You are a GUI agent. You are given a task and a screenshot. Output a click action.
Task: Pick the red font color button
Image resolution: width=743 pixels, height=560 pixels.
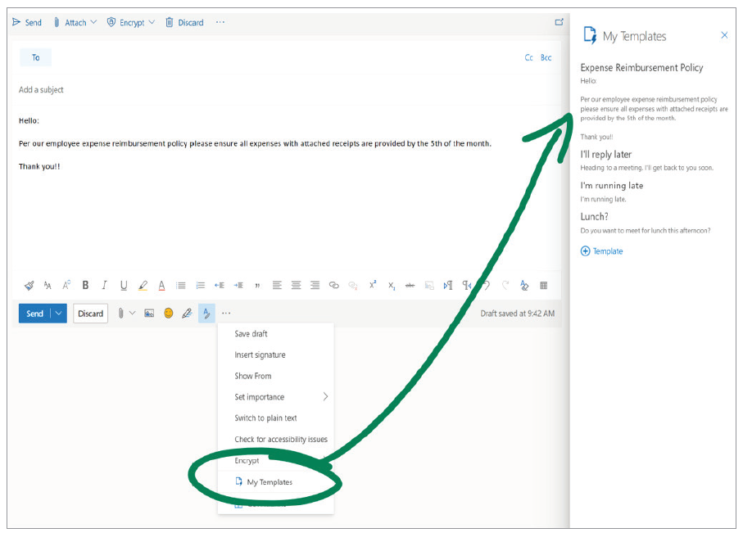coord(162,286)
